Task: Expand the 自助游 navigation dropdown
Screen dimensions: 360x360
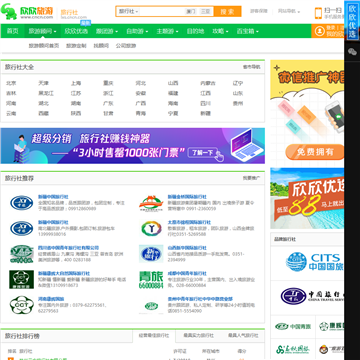Action: pos(137,31)
